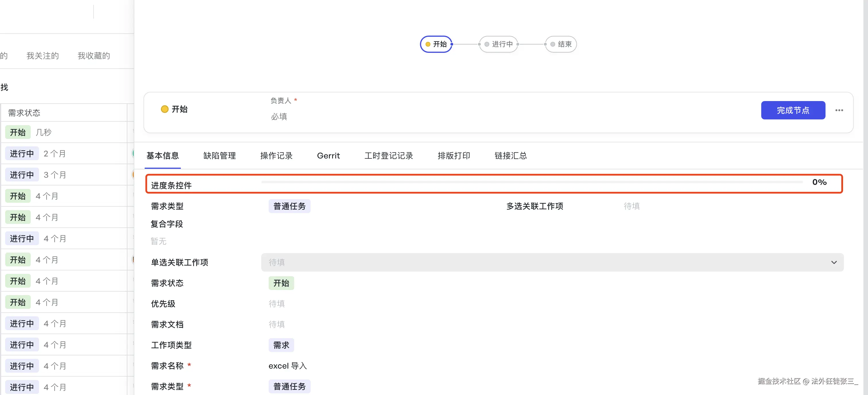Image resolution: width=868 pixels, height=395 pixels.
Task: Click the 优先级 待填 field
Action: (x=276, y=304)
